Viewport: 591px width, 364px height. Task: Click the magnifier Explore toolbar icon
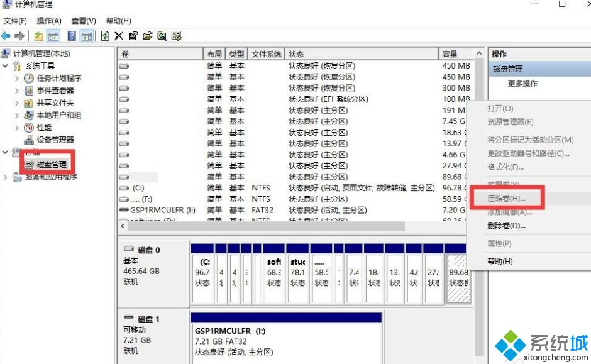pos(162,36)
